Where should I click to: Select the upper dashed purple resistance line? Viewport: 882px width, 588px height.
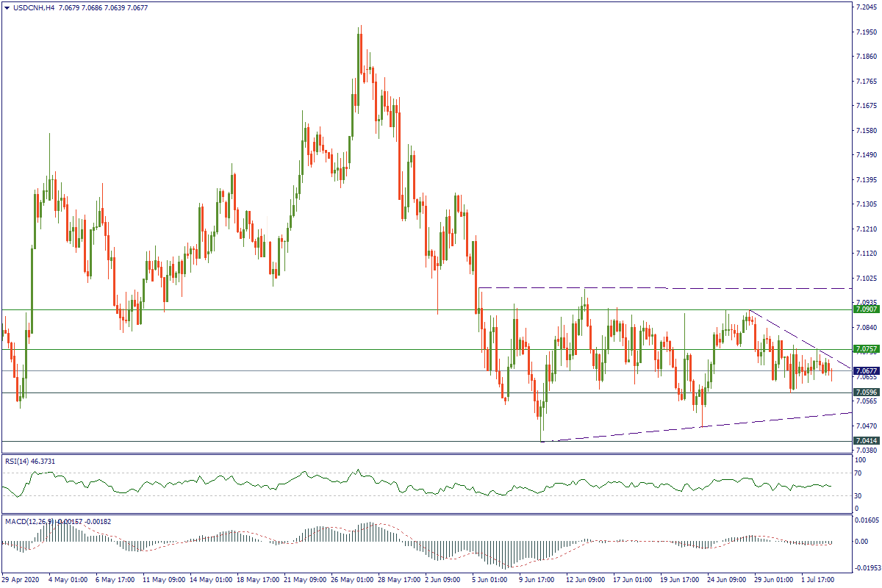click(x=661, y=288)
